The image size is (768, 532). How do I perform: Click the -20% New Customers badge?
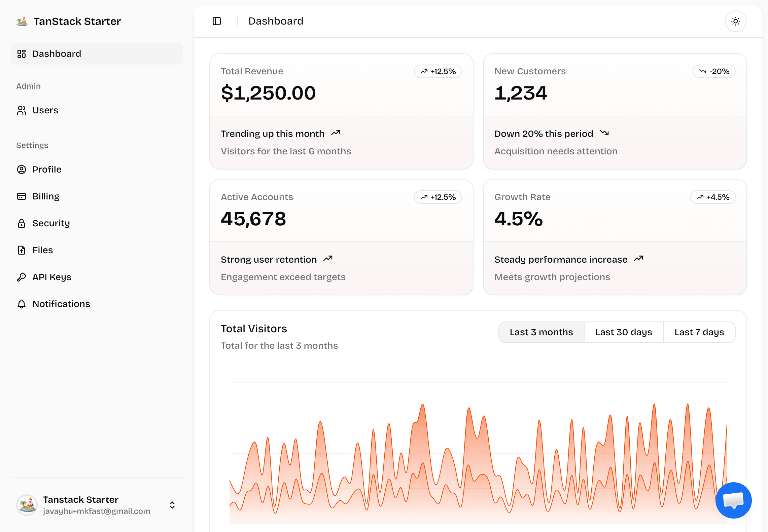[x=714, y=71]
